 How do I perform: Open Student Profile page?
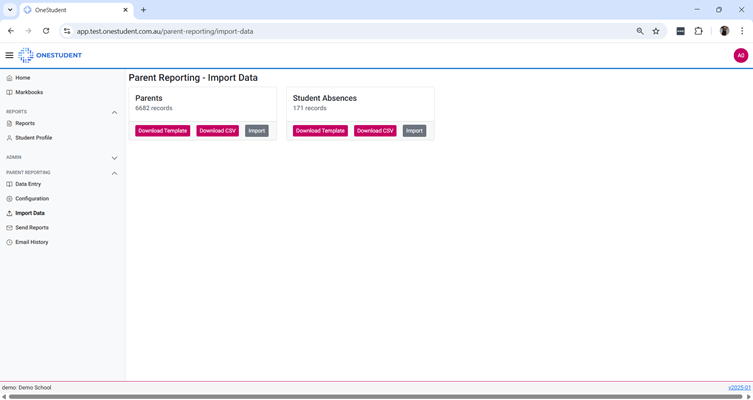pyautogui.click(x=33, y=138)
